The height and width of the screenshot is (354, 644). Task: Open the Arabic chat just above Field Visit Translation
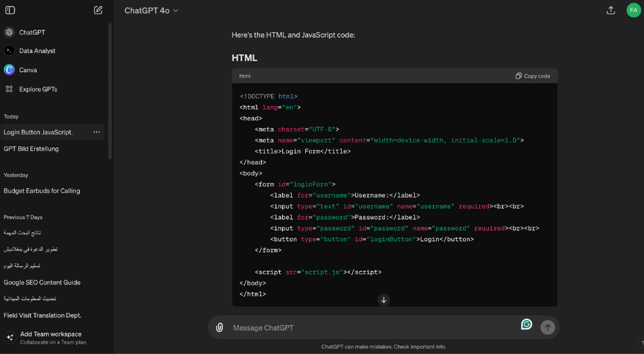[x=30, y=299]
